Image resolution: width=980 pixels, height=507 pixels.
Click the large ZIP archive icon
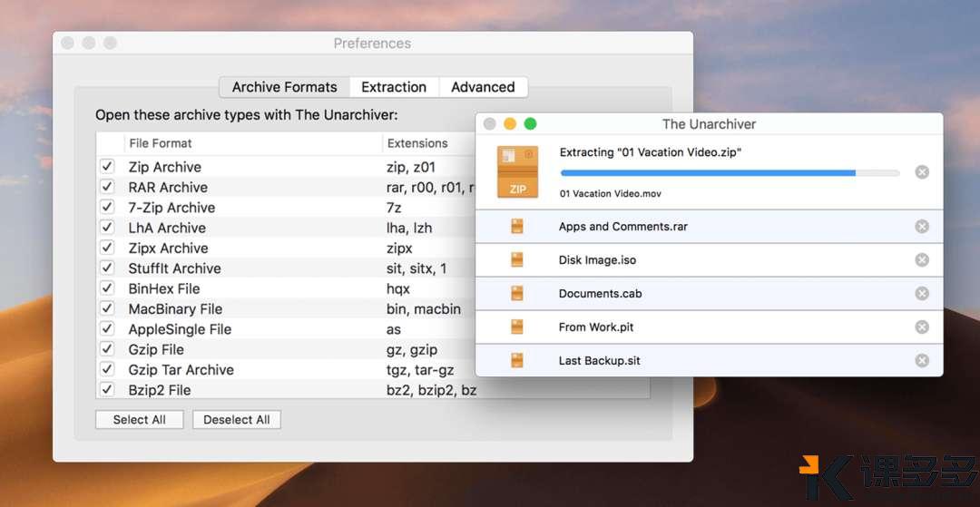(517, 171)
